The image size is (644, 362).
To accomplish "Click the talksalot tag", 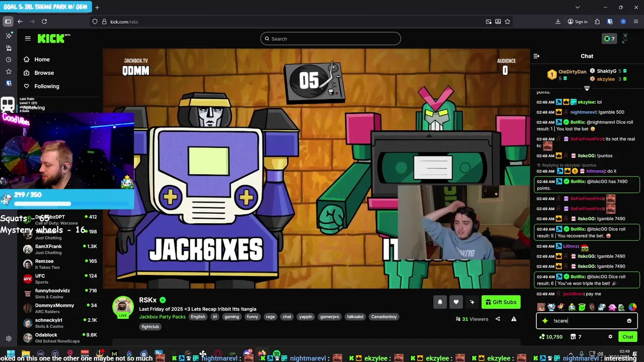I will (x=355, y=317).
